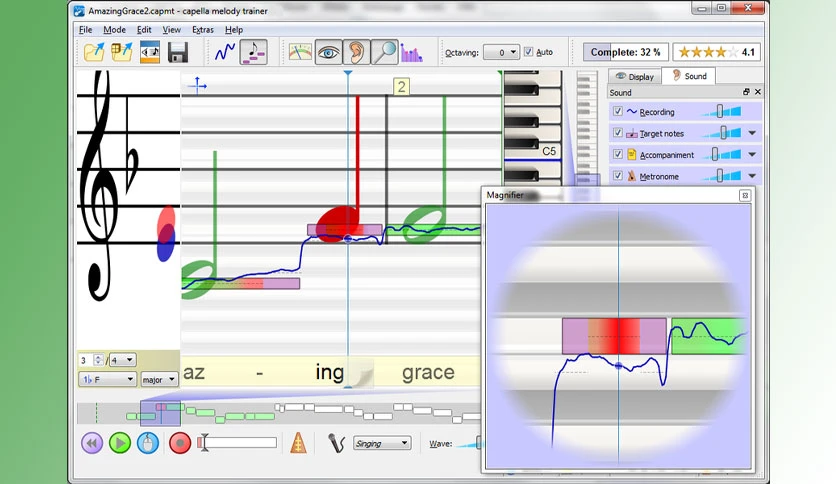Viewport: 836px width, 484px height.
Task: Click the tempo slider in playback bar
Action: [x=237, y=442]
